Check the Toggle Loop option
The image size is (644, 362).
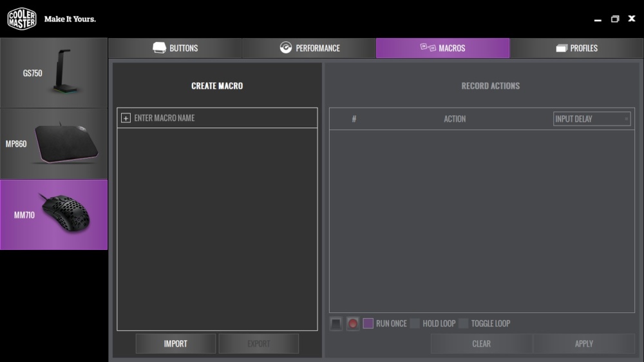[x=463, y=323]
